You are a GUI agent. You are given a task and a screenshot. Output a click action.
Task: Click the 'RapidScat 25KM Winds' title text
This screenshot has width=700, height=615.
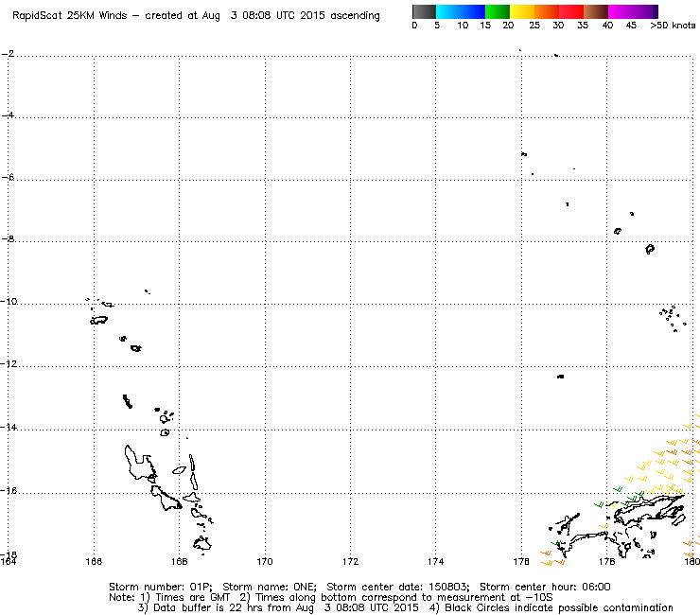point(70,16)
